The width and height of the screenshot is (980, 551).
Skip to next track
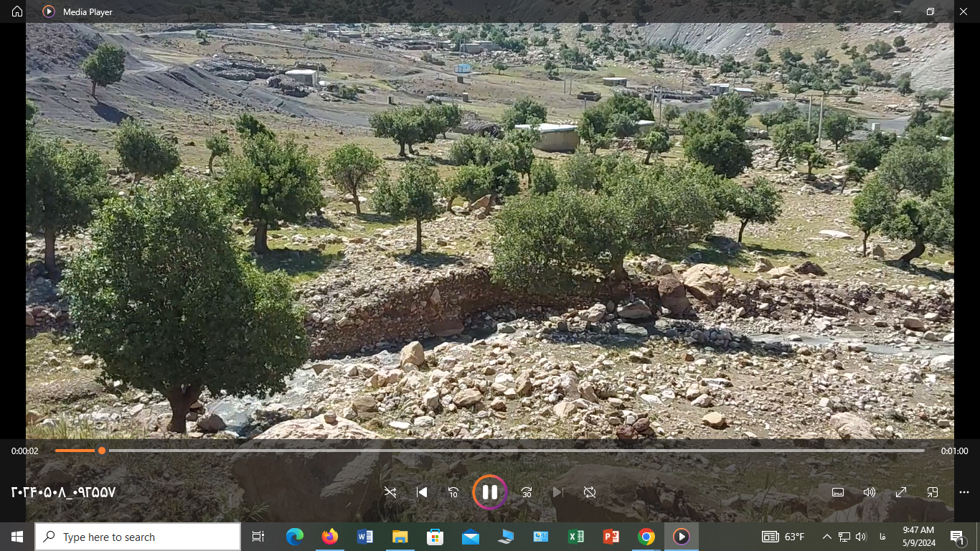558,492
